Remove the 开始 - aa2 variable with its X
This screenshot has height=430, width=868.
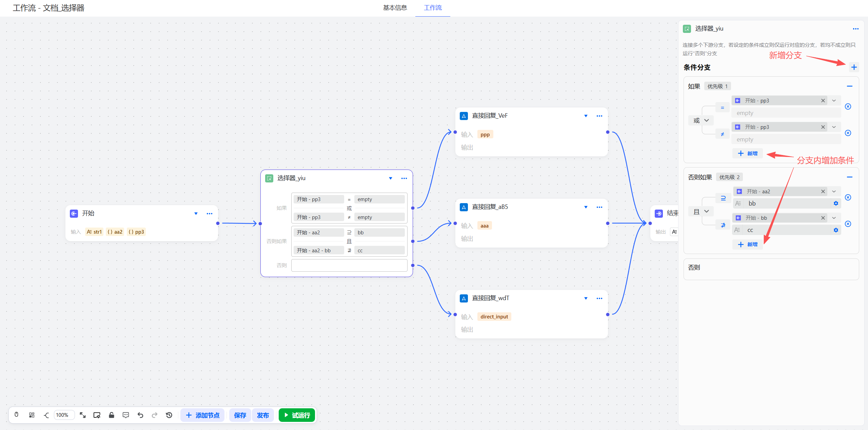tap(823, 191)
